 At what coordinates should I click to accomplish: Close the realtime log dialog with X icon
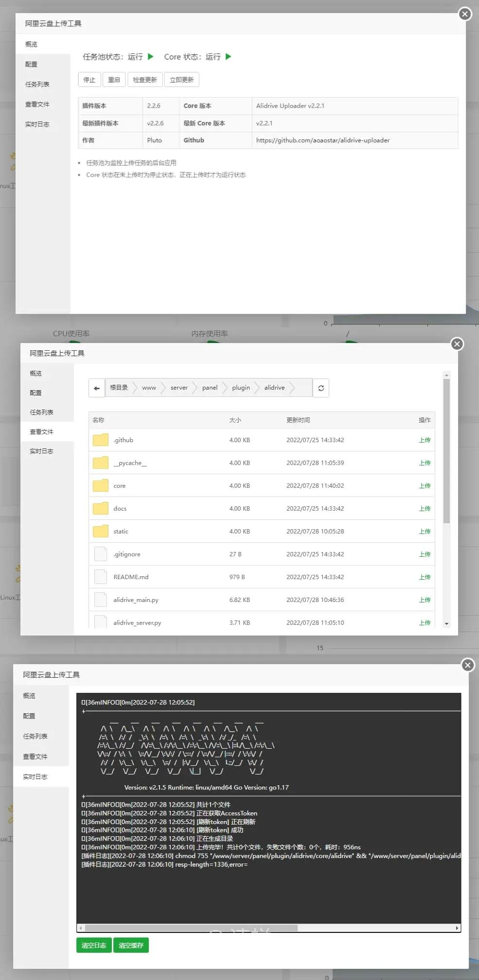coord(467,665)
